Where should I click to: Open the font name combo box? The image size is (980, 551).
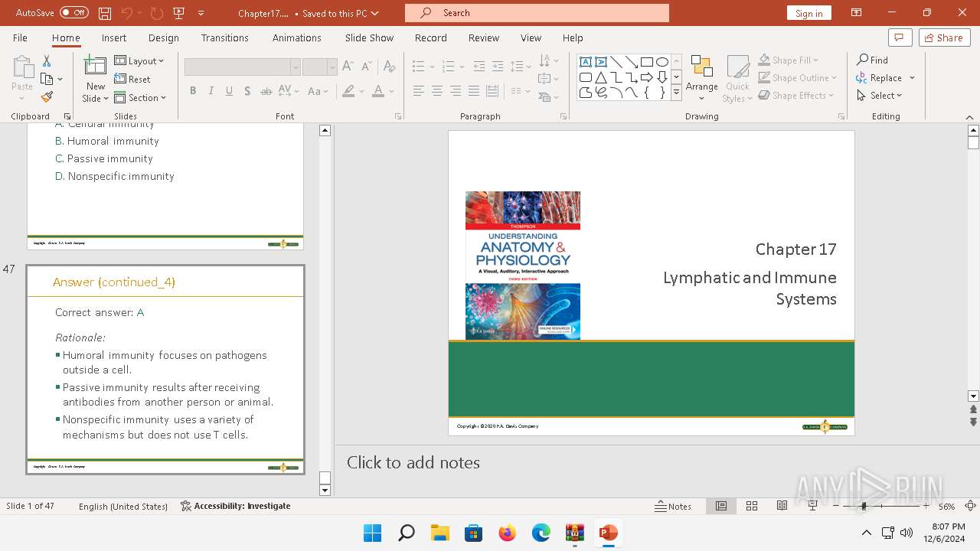[242, 67]
